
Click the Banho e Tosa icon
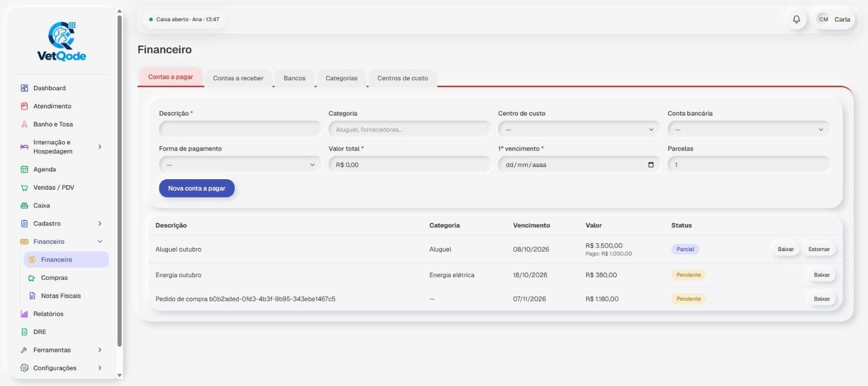pos(24,124)
